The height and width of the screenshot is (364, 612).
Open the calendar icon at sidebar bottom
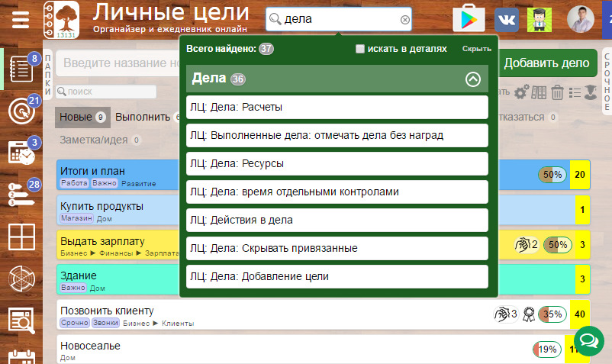click(22, 357)
